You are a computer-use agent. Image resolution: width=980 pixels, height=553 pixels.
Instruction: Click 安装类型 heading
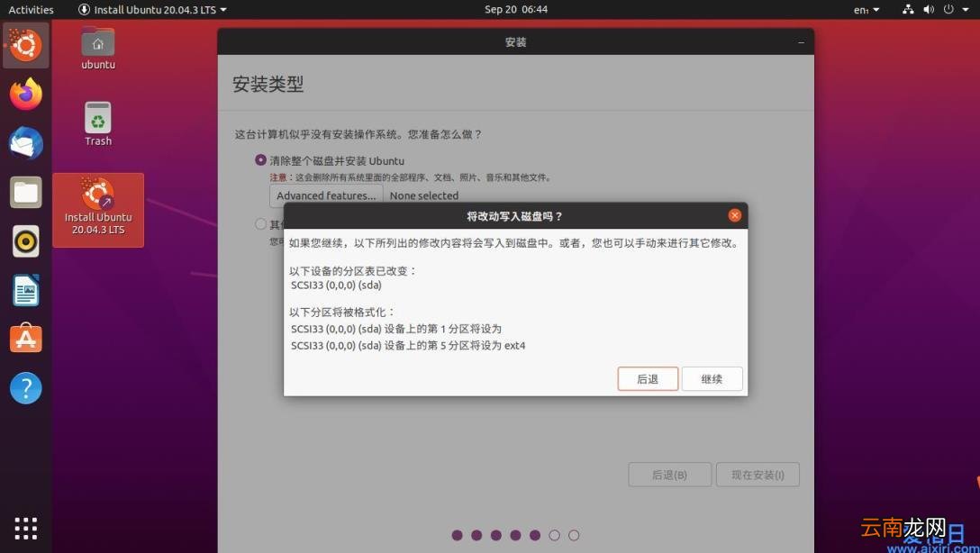[x=268, y=84]
